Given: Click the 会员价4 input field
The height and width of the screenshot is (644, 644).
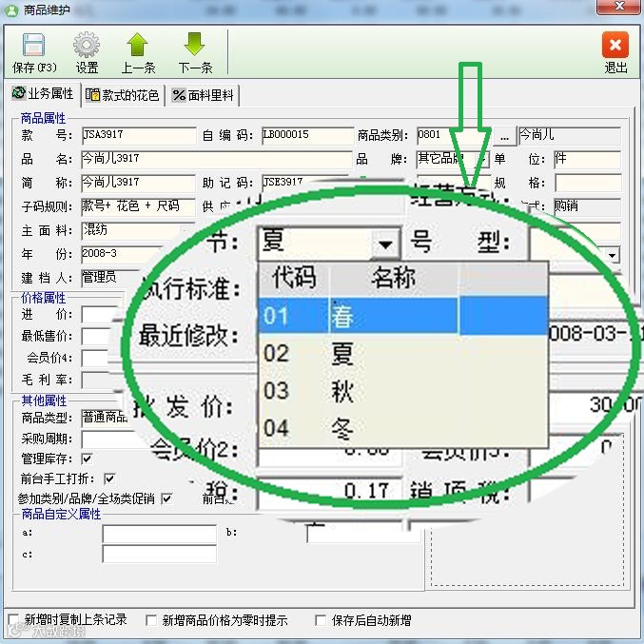Looking at the screenshot, I should tap(94, 358).
